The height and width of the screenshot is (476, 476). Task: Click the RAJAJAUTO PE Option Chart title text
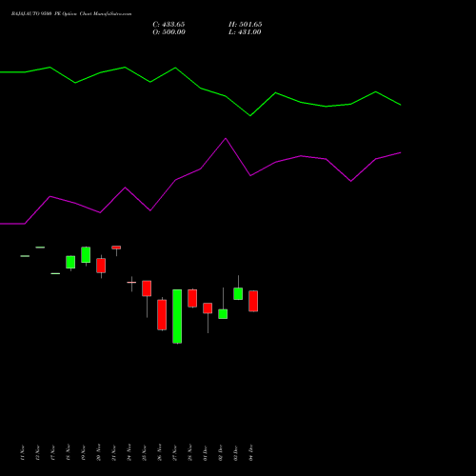[x=71, y=14]
